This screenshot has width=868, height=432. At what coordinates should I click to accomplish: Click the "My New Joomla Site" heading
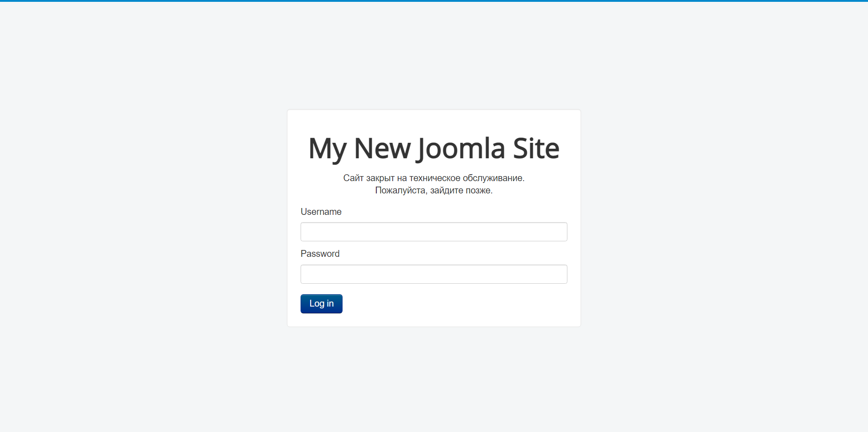434,148
